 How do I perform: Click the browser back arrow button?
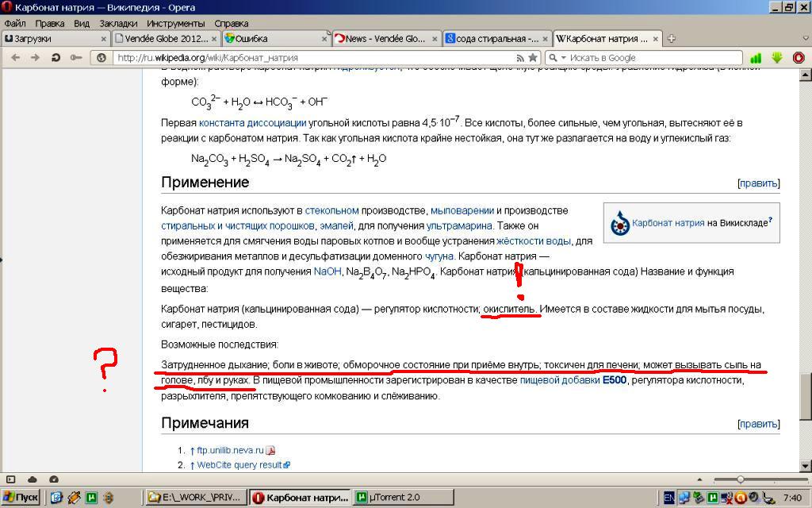click(x=14, y=57)
